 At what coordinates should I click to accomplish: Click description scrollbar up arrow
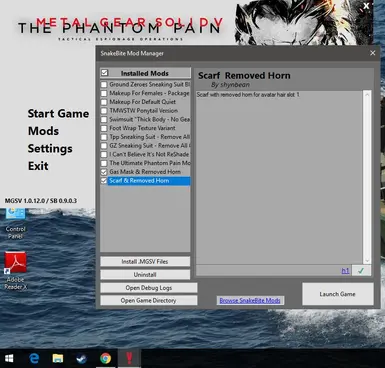367,95
